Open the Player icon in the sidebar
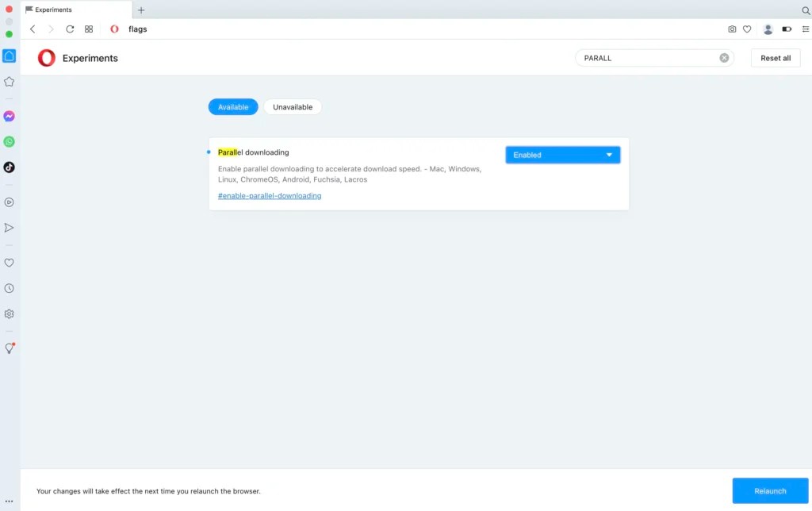 coord(9,202)
